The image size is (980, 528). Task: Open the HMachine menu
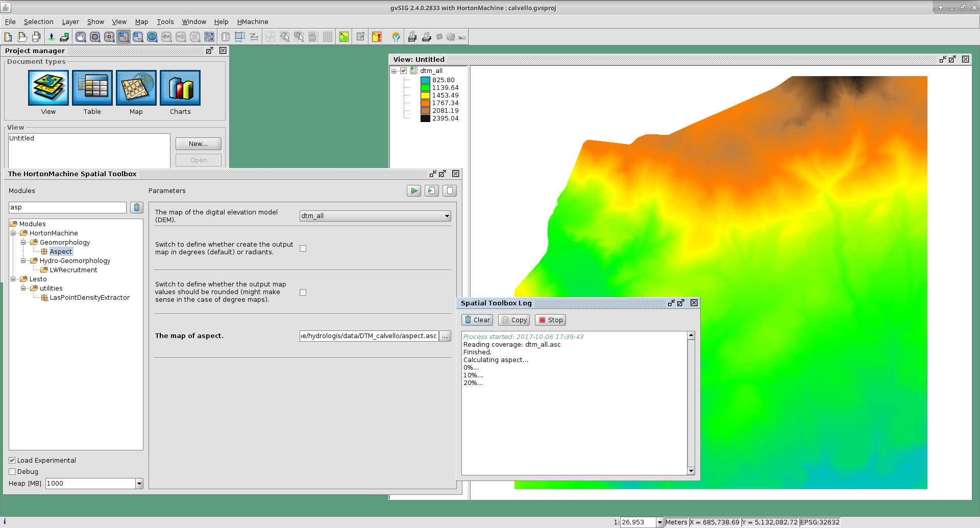coord(253,22)
